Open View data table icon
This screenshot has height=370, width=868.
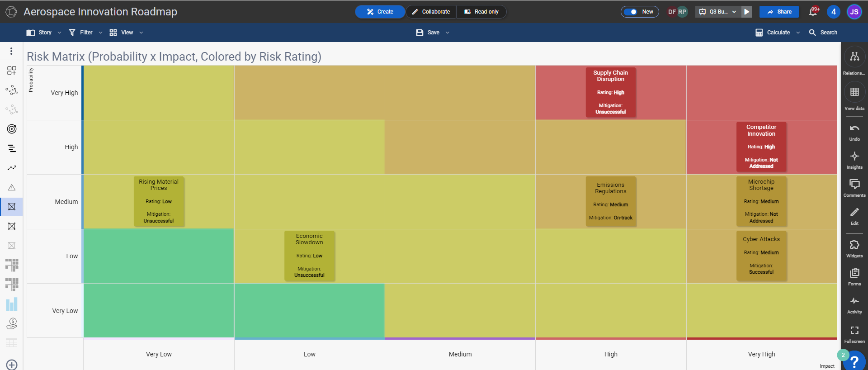pyautogui.click(x=854, y=92)
